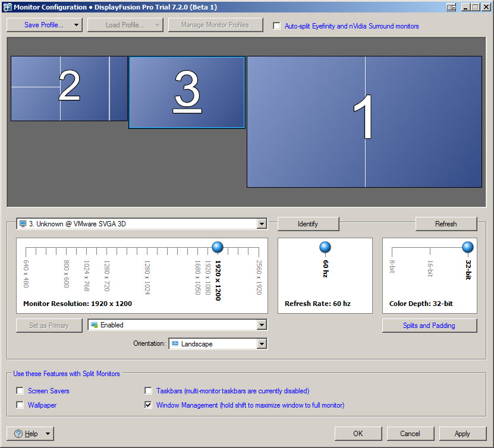
Task: Expand the monitor selection dropdown
Action: 262,224
